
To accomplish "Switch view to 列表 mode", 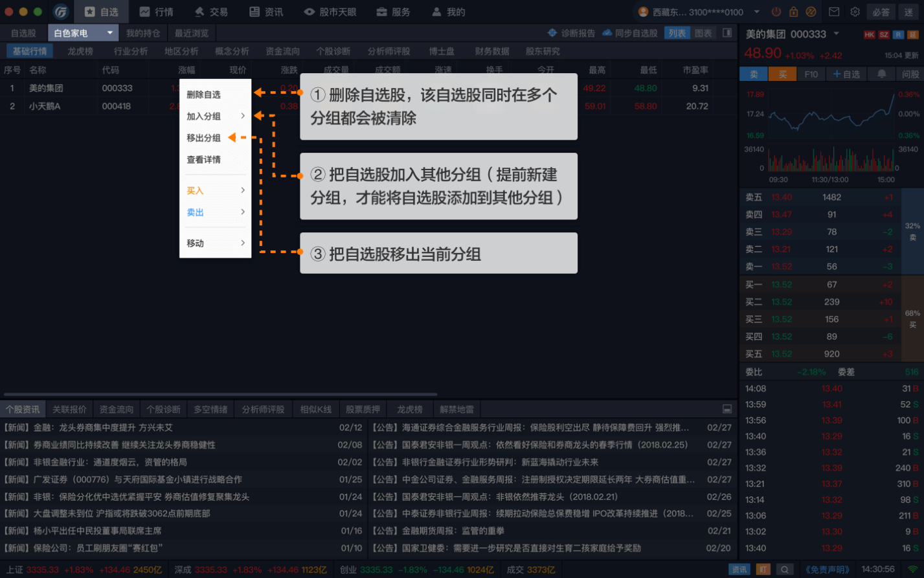I will point(677,33).
